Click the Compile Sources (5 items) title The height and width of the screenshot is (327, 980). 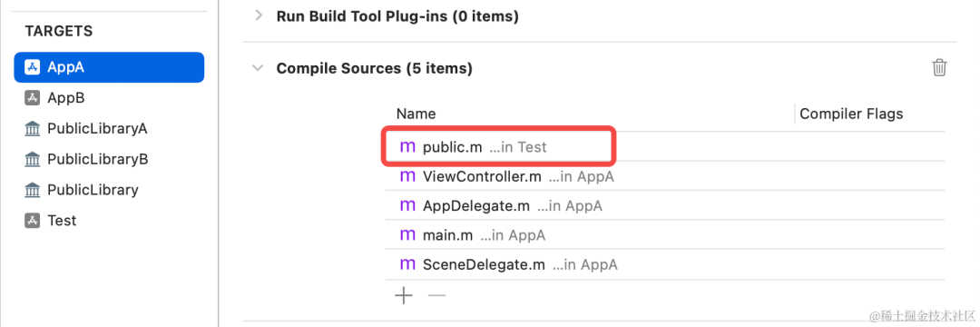(375, 68)
